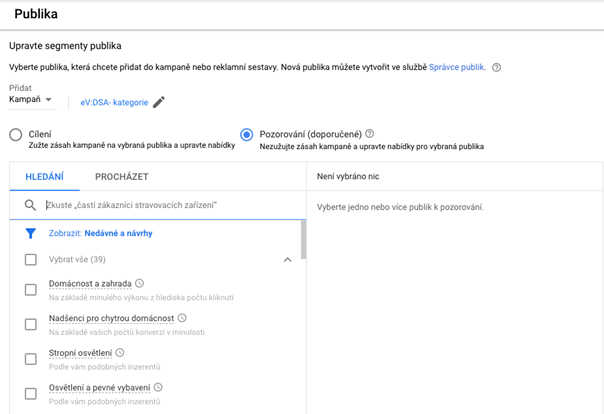Click the Domácnost a zahrada audience name
Viewport: 604px width, 414px height.
tap(90, 284)
